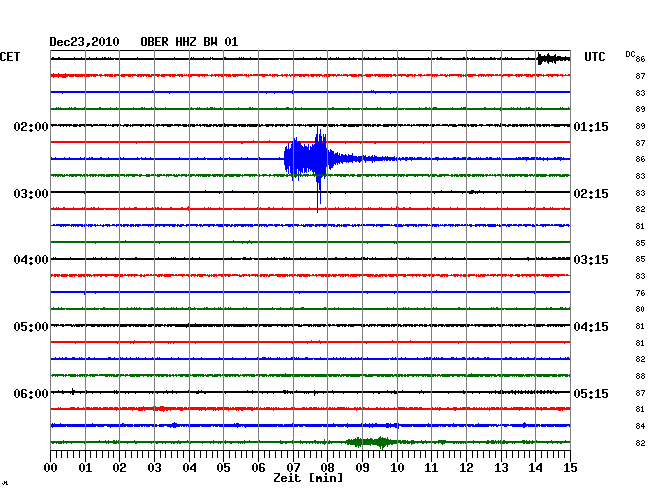Select the station title OBER HHZ BW 01

point(189,42)
